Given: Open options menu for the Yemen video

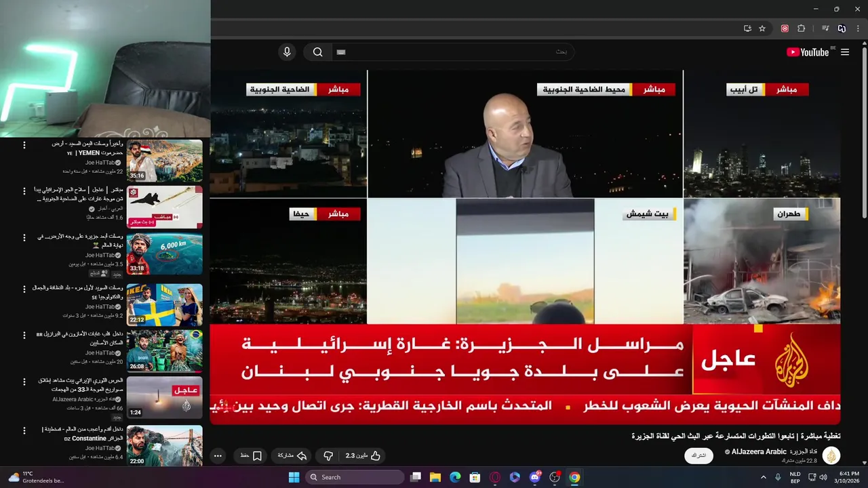Looking at the screenshot, I should click(24, 145).
